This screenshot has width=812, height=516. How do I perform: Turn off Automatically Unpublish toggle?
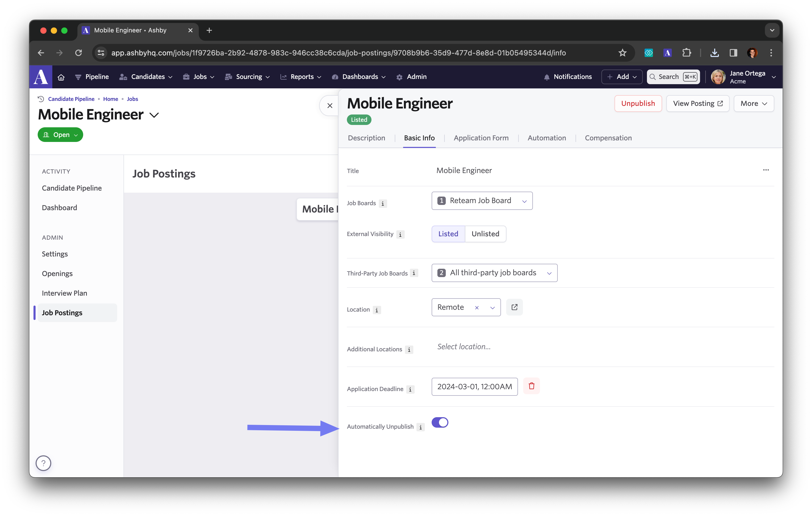pyautogui.click(x=440, y=422)
